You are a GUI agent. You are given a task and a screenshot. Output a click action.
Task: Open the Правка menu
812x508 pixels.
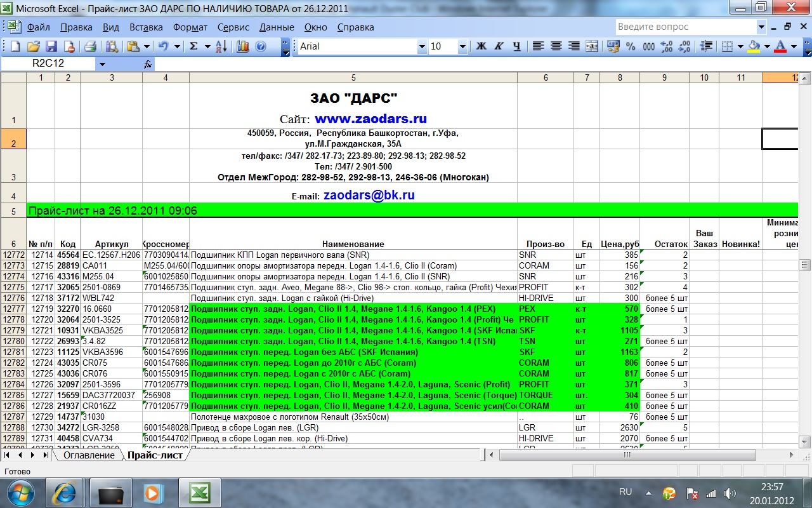76,27
